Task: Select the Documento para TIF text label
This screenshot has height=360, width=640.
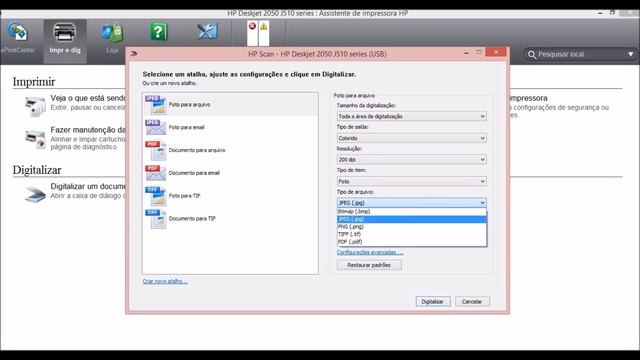Action: [x=192, y=219]
